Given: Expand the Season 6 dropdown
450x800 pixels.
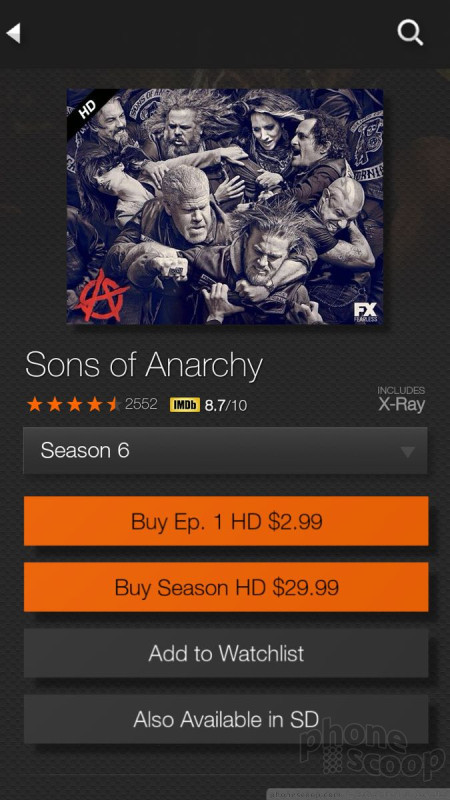Looking at the screenshot, I should pyautogui.click(x=225, y=451).
